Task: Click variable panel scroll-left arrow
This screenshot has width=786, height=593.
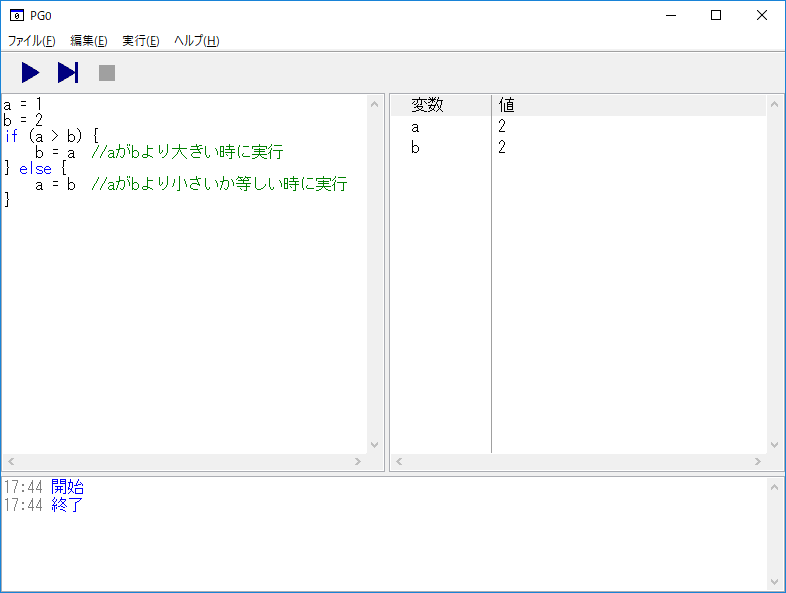Action: pyautogui.click(x=399, y=461)
